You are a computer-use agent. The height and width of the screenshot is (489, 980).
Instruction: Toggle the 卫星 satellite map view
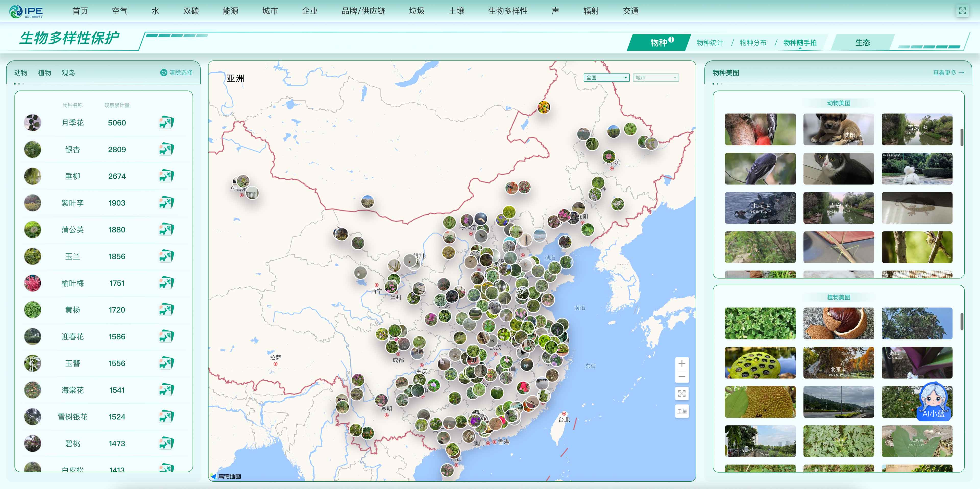click(682, 411)
